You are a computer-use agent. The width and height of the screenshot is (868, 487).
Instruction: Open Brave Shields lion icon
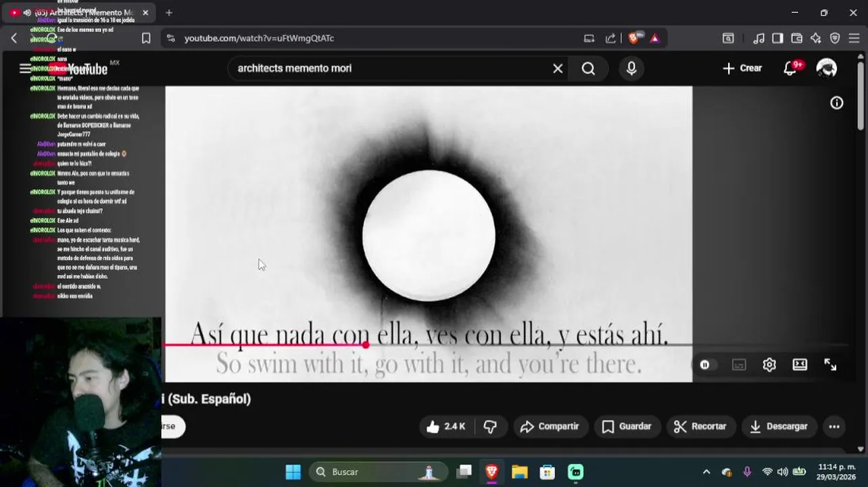tap(633, 39)
